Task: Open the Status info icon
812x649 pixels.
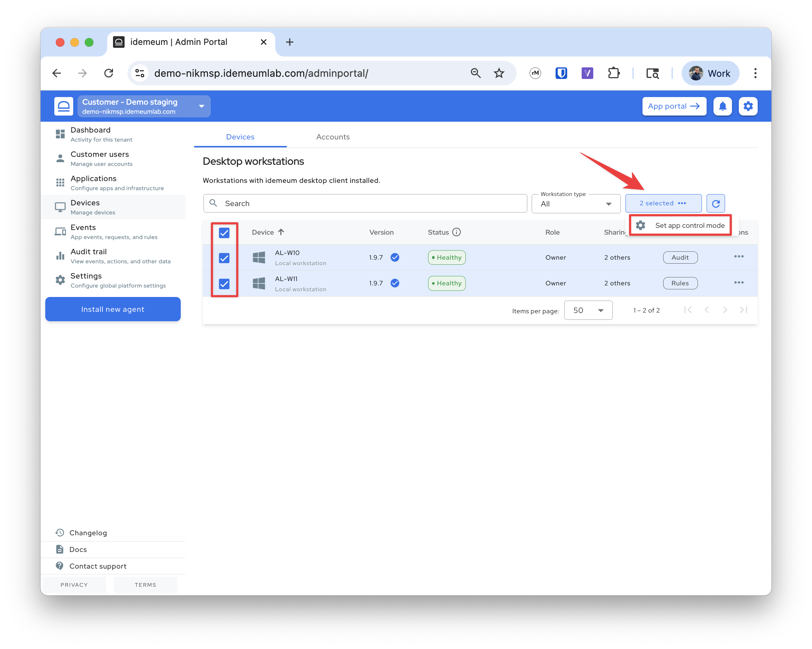Action: (456, 232)
